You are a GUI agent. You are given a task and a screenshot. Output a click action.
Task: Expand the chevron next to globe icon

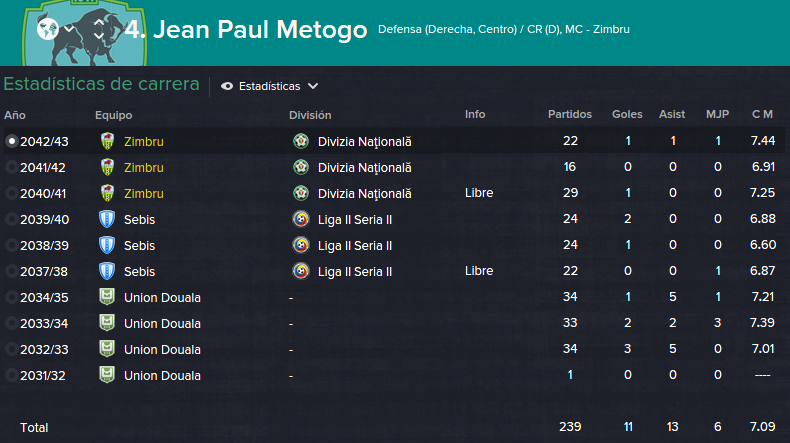(x=69, y=29)
